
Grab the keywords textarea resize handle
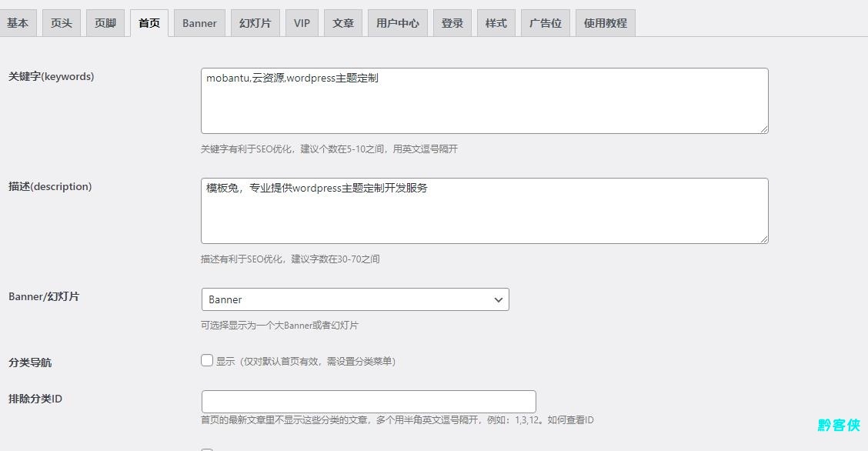point(763,129)
